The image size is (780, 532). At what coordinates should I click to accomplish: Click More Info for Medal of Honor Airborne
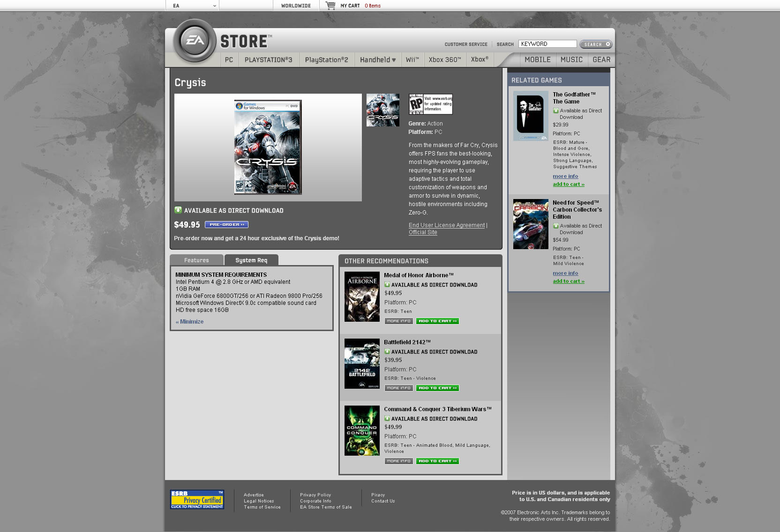click(399, 321)
